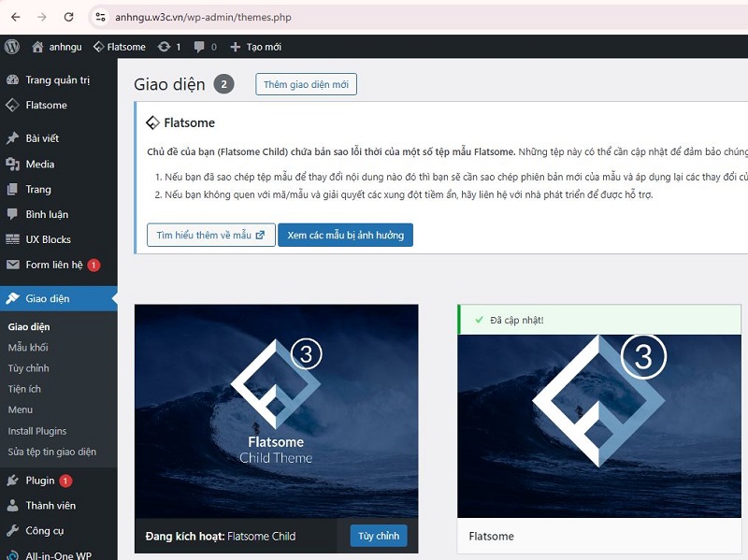This screenshot has width=748, height=560.
Task: Open Trang quản trị in sidebar
Action: [x=58, y=79]
